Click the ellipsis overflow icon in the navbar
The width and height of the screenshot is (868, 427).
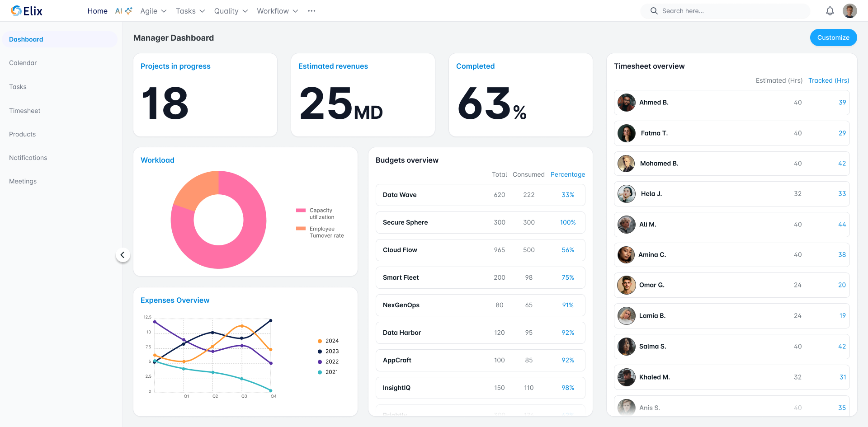[311, 11]
